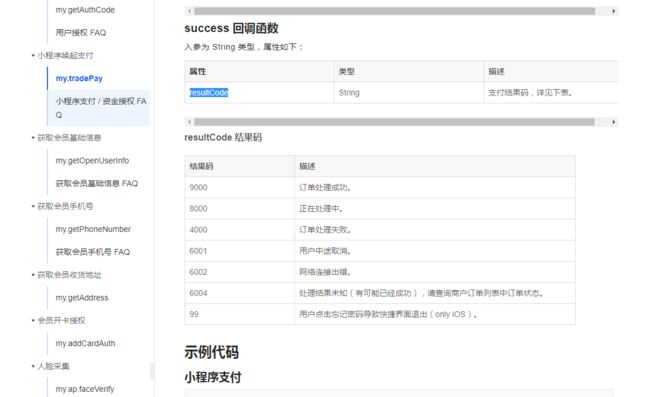Image resolution: width=650 pixels, height=397 pixels.
Task: Click the resultCode 结果码 heading
Action: pyautogui.click(x=223, y=137)
